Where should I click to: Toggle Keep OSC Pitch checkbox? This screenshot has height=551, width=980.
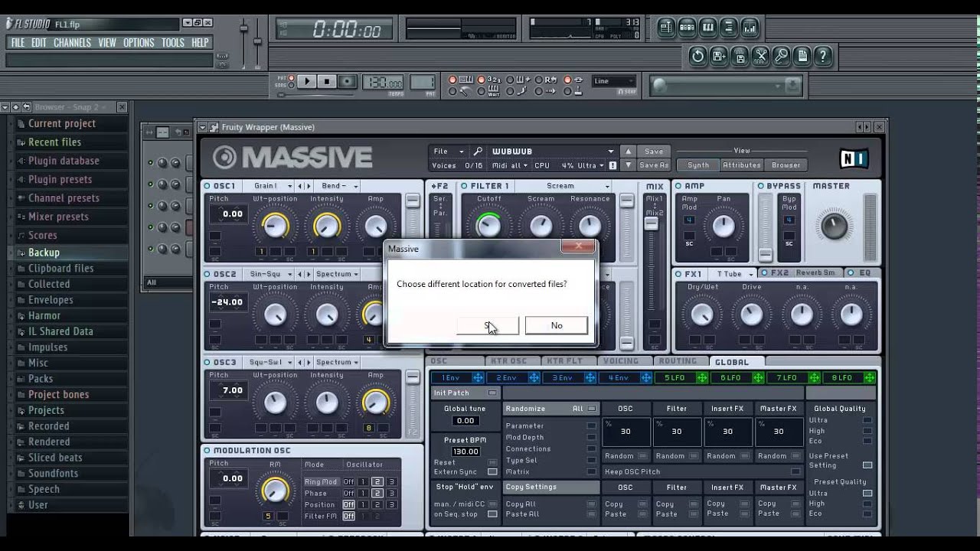click(796, 472)
